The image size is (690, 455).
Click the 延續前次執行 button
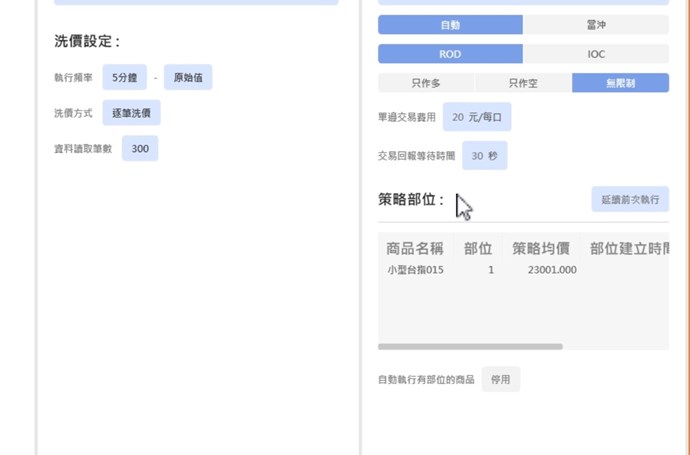pos(630,200)
